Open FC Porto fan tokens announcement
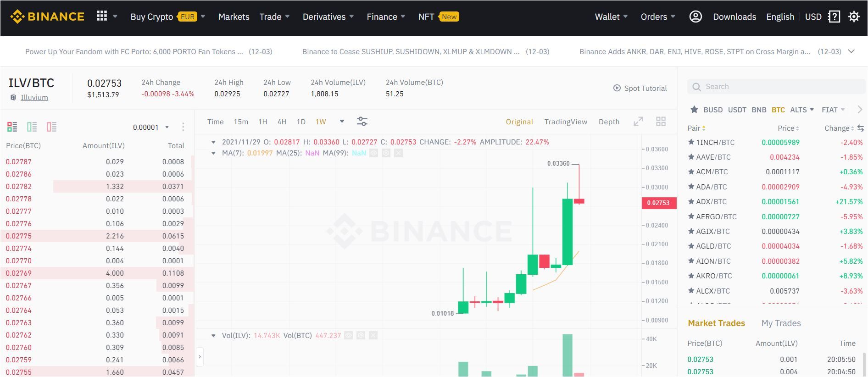 tap(149, 51)
